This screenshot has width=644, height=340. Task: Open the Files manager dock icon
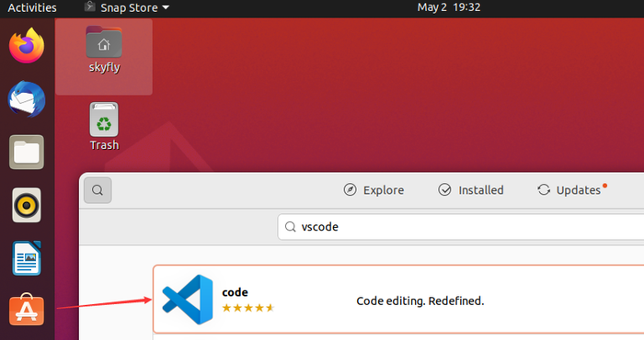click(27, 153)
